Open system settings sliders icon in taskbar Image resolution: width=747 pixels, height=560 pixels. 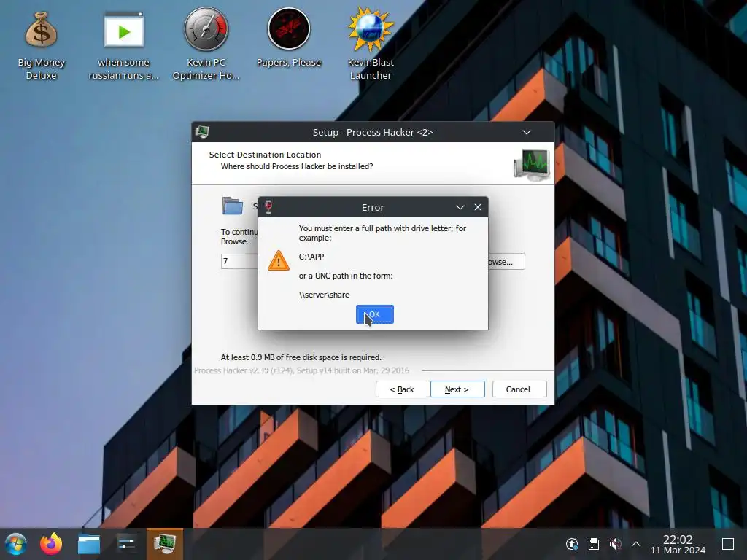click(126, 544)
